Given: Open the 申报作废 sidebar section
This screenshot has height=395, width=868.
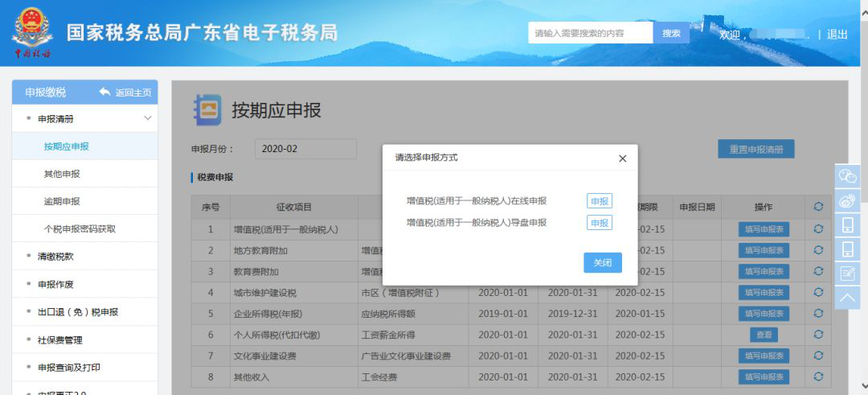Looking at the screenshot, I should click(84, 284).
